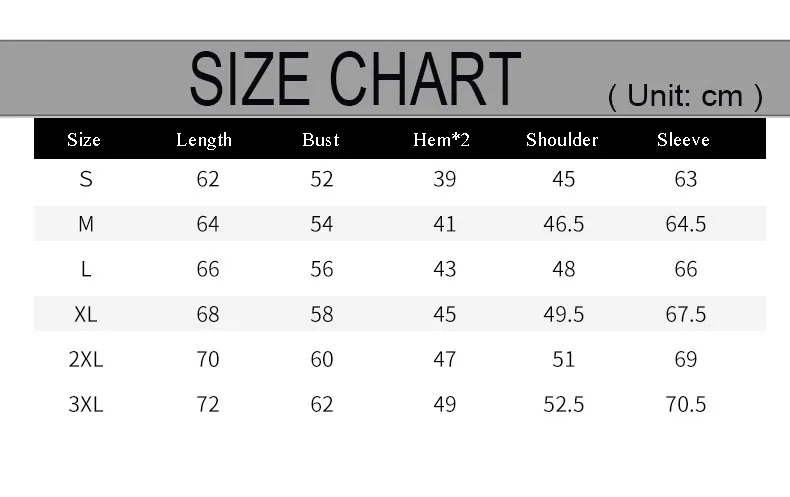Click the 3XL size row label
Image resolution: width=790 pixels, height=497 pixels.
[x=86, y=404]
